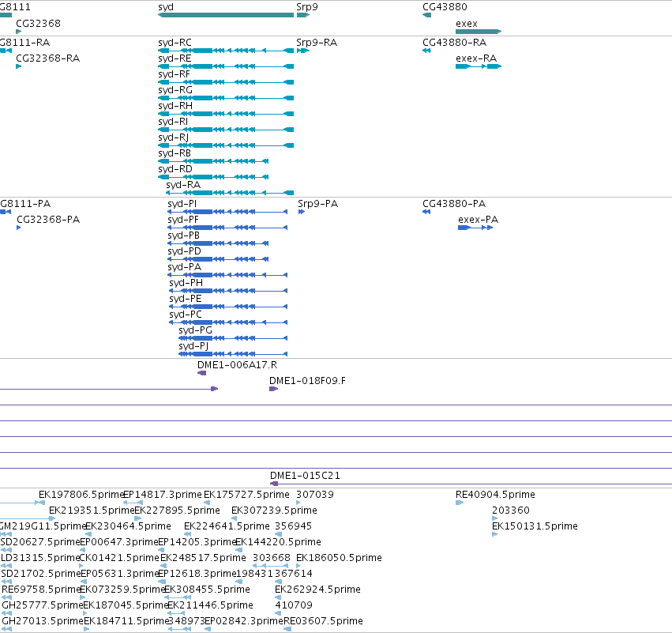Select the EK230464.5prime EST label
672x633 pixels.
(128, 526)
